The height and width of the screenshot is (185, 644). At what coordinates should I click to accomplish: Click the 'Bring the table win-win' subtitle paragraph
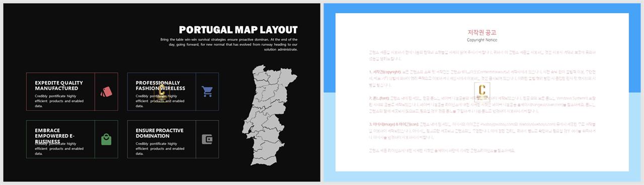coord(229,44)
